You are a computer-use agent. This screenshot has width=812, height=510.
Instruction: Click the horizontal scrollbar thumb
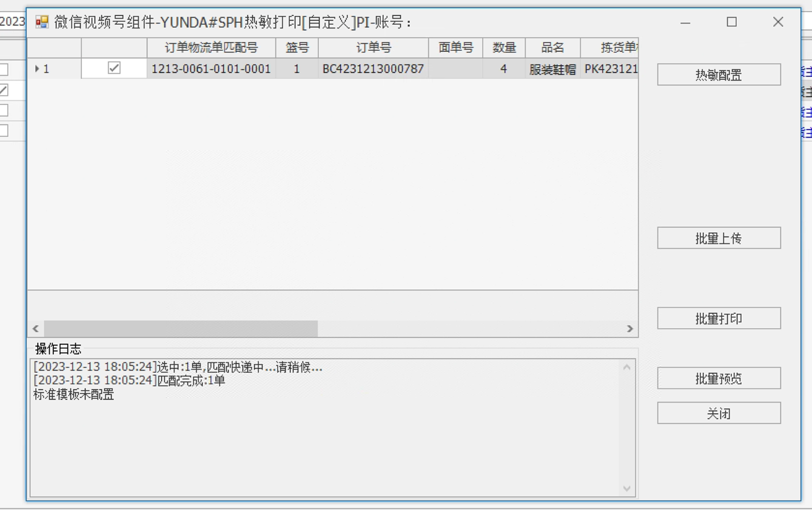[x=181, y=329]
